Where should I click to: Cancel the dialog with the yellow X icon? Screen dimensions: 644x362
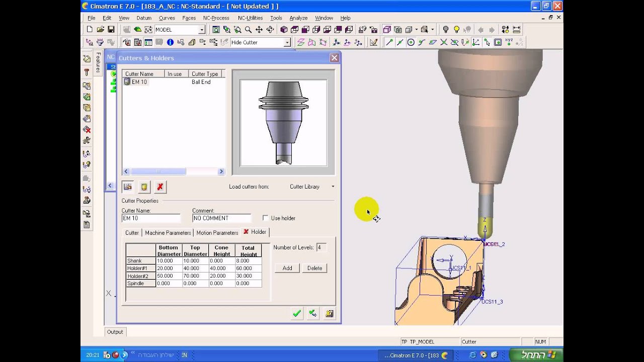pyautogui.click(x=329, y=313)
